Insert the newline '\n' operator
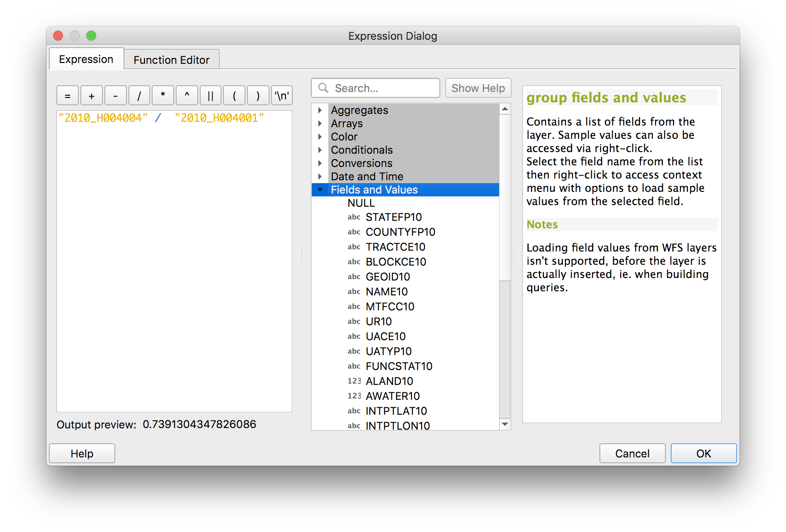The width and height of the screenshot is (786, 532). 282,96
